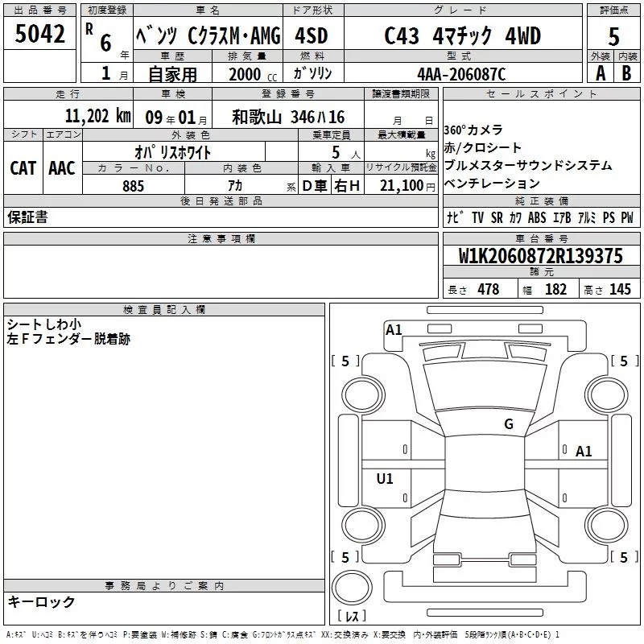Select the exterior grade A cell
Screen dimensions: 644x644
(600, 72)
